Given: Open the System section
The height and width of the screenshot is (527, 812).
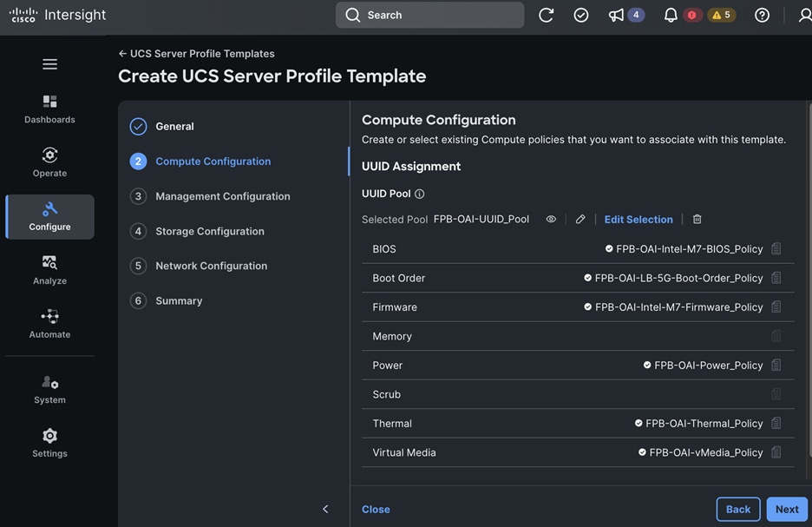Looking at the screenshot, I should coord(49,390).
